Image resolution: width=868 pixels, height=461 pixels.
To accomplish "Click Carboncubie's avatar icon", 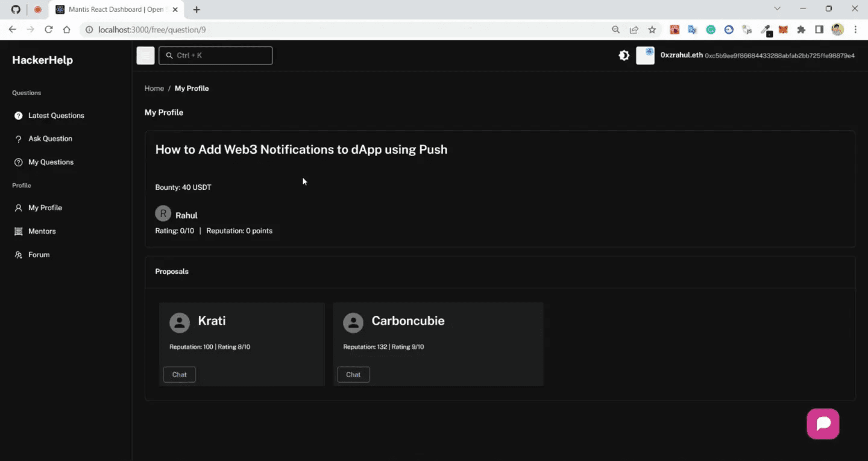I will tap(353, 322).
